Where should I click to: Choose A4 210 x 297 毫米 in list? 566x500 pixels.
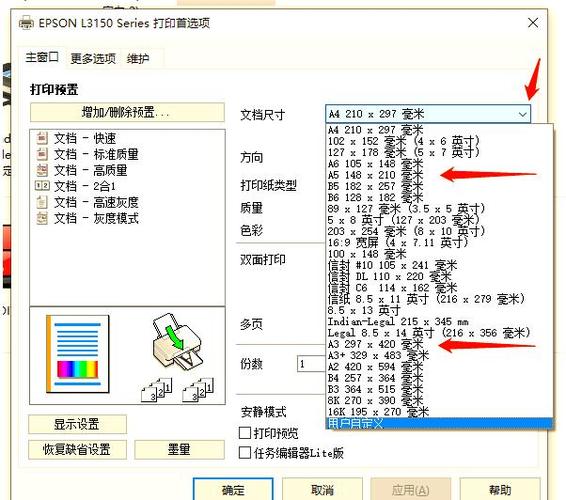[x=439, y=130]
